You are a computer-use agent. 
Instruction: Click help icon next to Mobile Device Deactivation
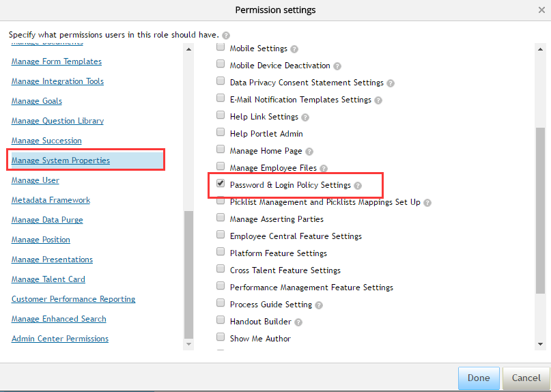click(x=337, y=66)
